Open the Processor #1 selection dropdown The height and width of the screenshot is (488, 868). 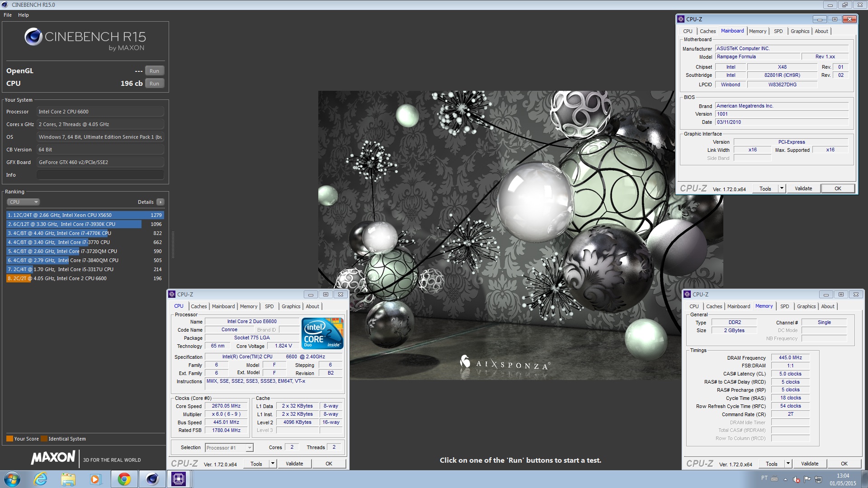tap(229, 448)
